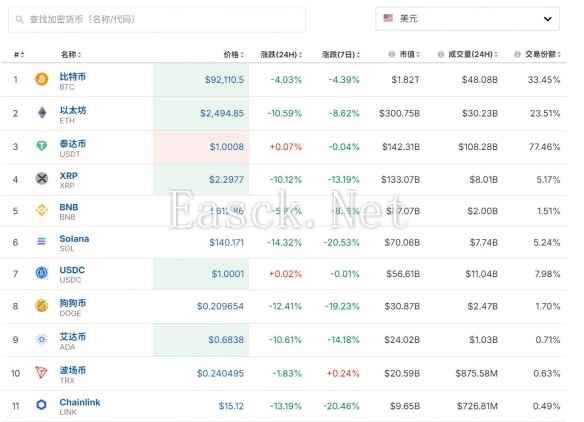Open the 美元 currency dropdown
584x422 pixels.
click(x=467, y=19)
